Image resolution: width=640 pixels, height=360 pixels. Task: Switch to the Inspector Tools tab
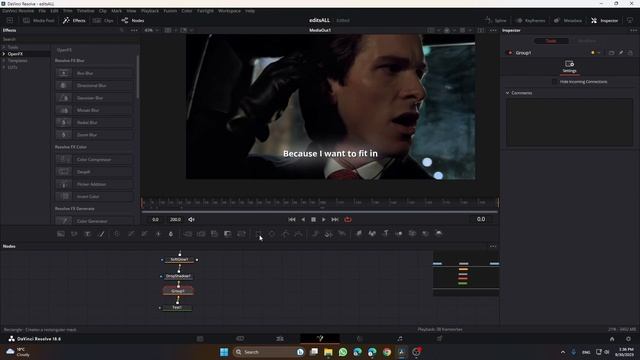[x=551, y=41]
